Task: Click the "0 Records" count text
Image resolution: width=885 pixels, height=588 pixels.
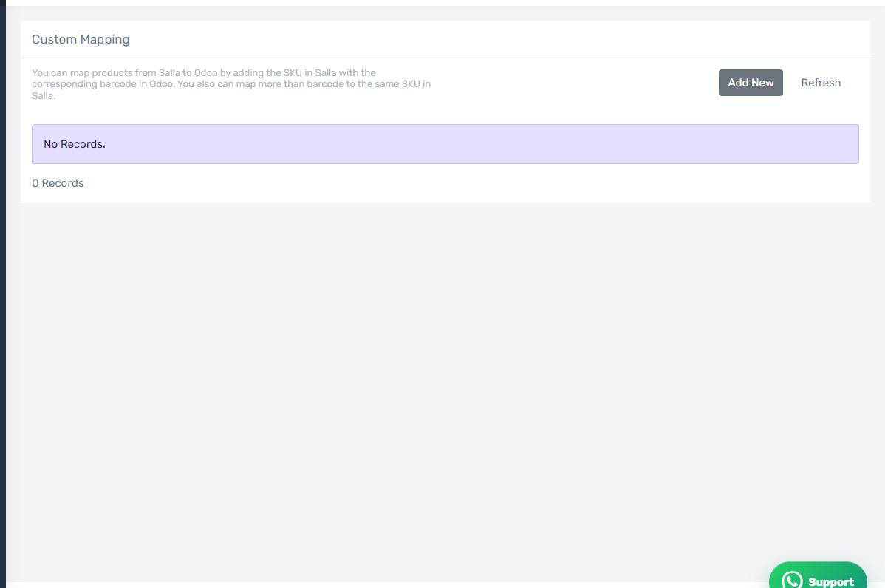Action: pos(58,183)
